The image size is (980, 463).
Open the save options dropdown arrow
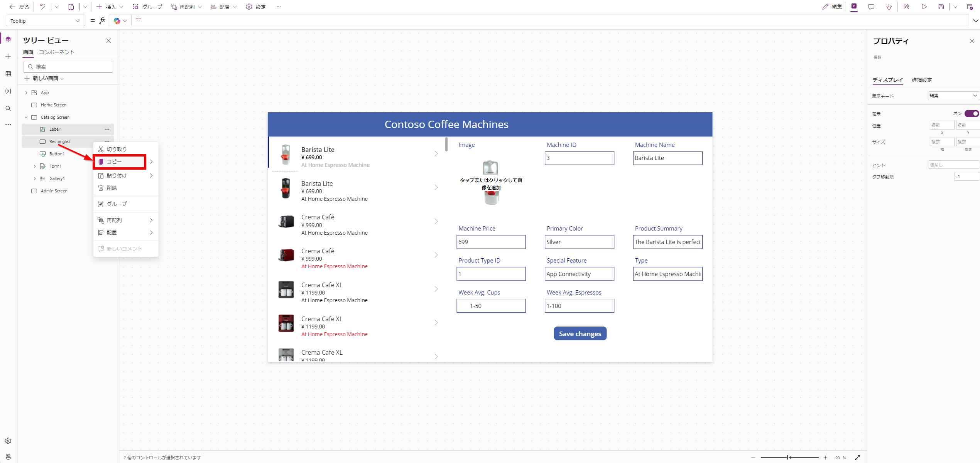coord(955,7)
